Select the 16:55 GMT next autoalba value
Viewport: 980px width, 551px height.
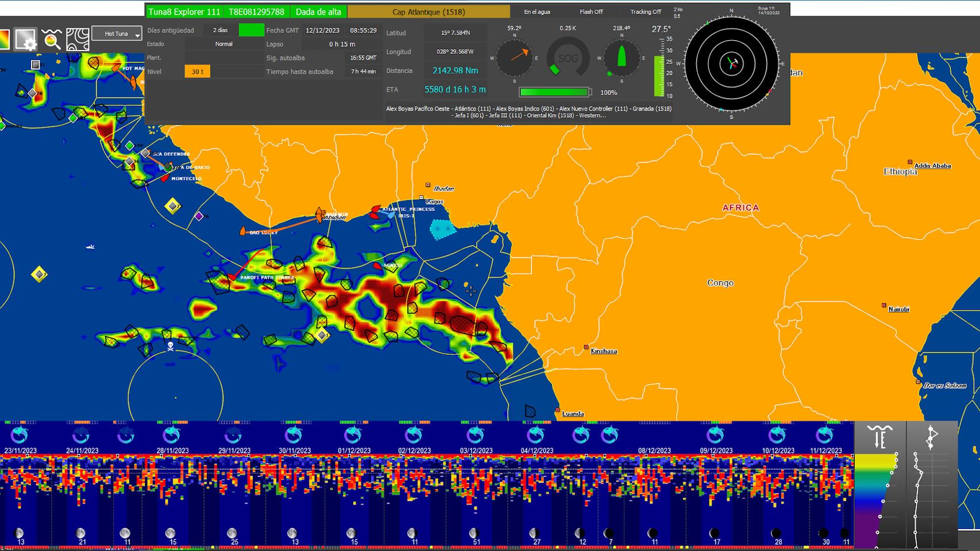click(x=363, y=58)
